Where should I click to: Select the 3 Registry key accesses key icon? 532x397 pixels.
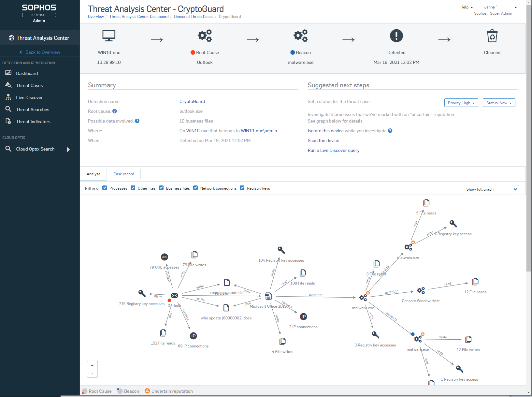375,335
